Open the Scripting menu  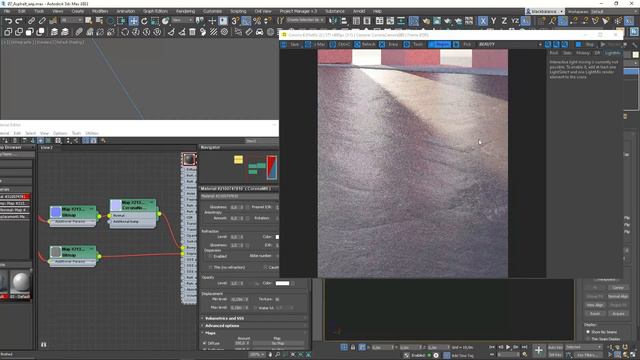[238, 11]
